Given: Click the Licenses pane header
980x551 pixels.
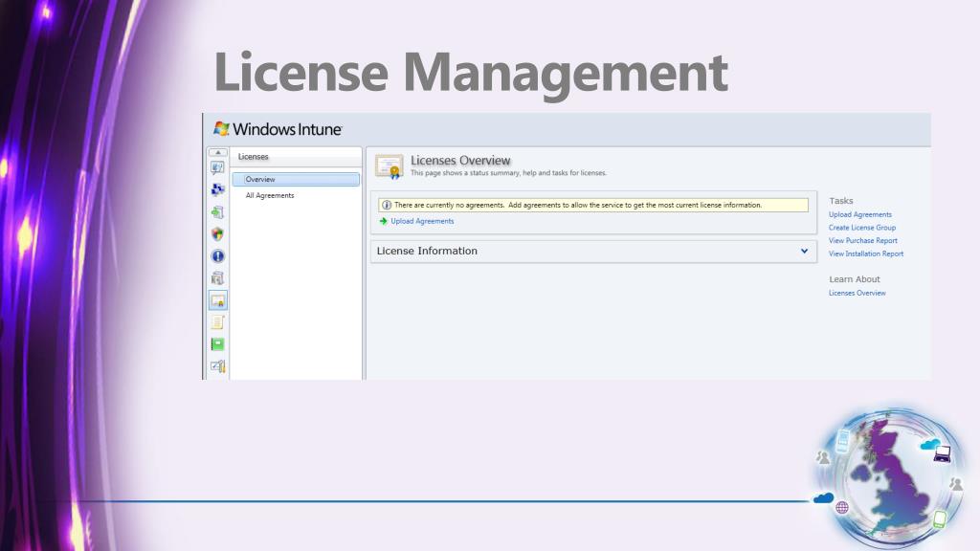Looking at the screenshot, I should pos(296,157).
